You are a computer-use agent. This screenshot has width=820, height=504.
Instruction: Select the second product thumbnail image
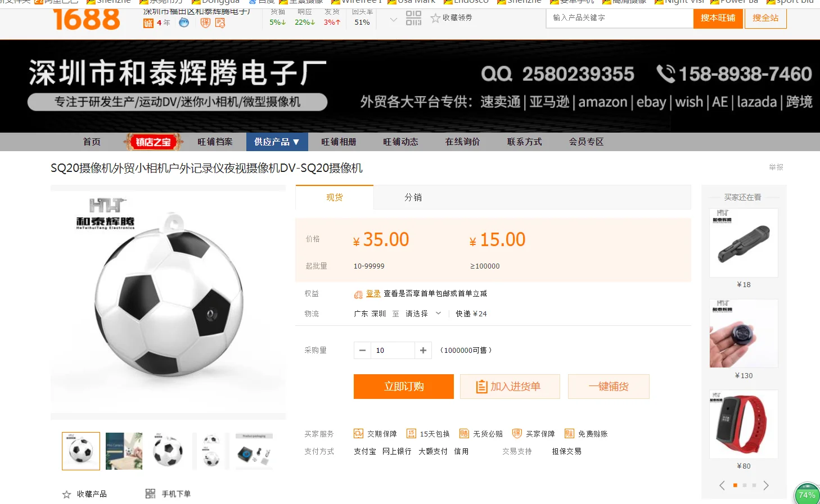coord(124,451)
